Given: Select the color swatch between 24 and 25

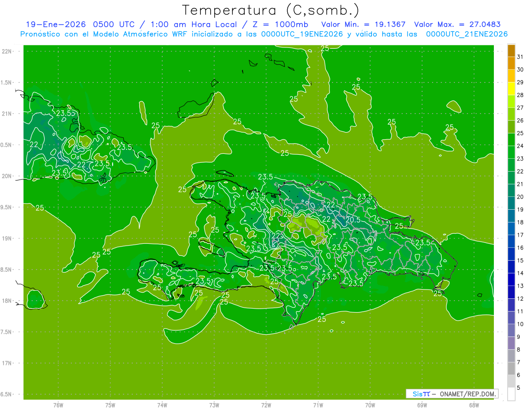Looking at the screenshot, I should 511,140.
